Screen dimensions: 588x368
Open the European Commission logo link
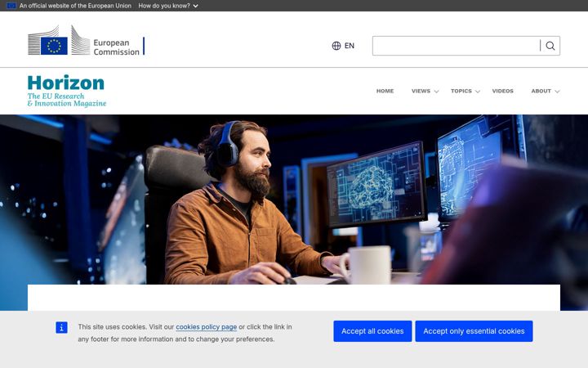pos(86,40)
